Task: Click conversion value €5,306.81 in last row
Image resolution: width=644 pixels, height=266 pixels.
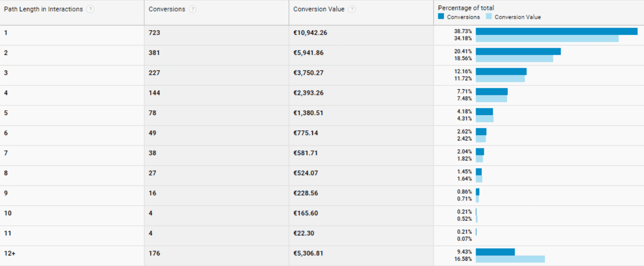Action: click(308, 253)
